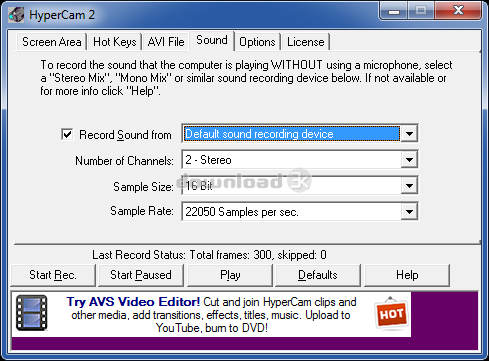Restore settings with the Defaults button
489x361 pixels.
(318, 275)
